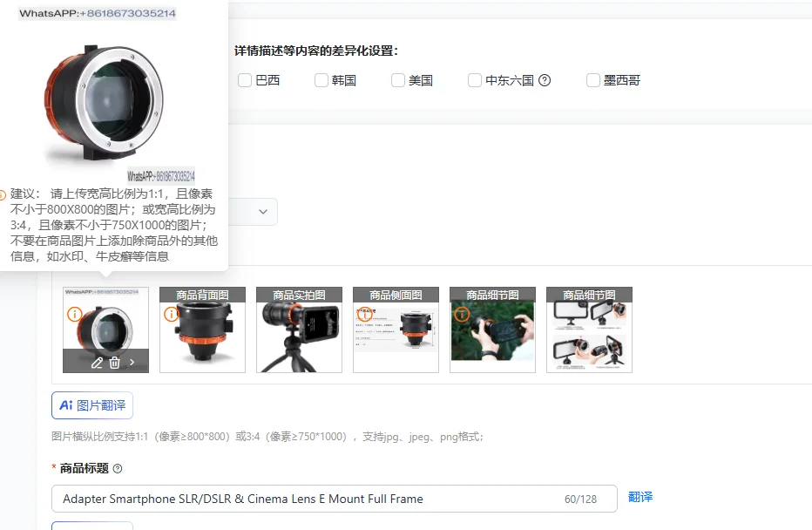
Task: Click the 商品标题 input field
Action: 334,499
